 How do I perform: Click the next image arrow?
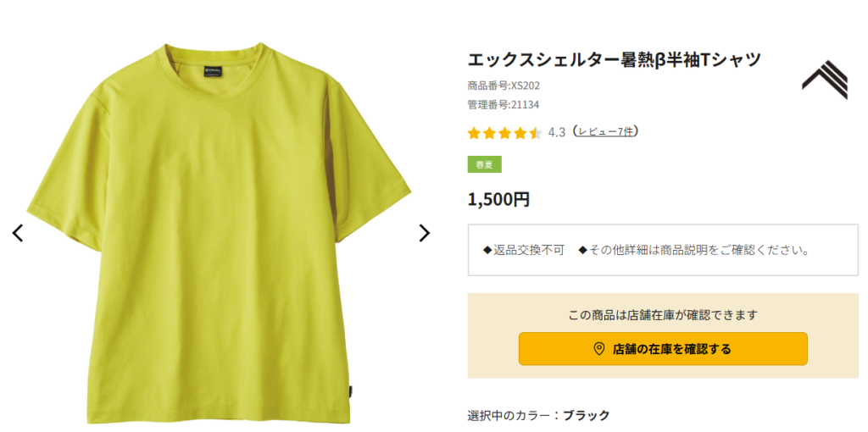tap(425, 233)
